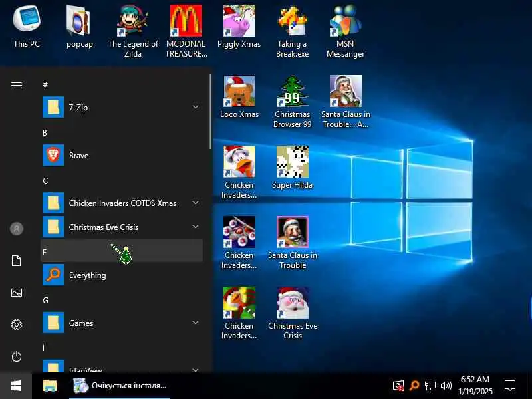Open Santa Claus in Trouble... A... shortcut
Image resolution: width=532 pixels, height=399 pixels.
coord(345,101)
